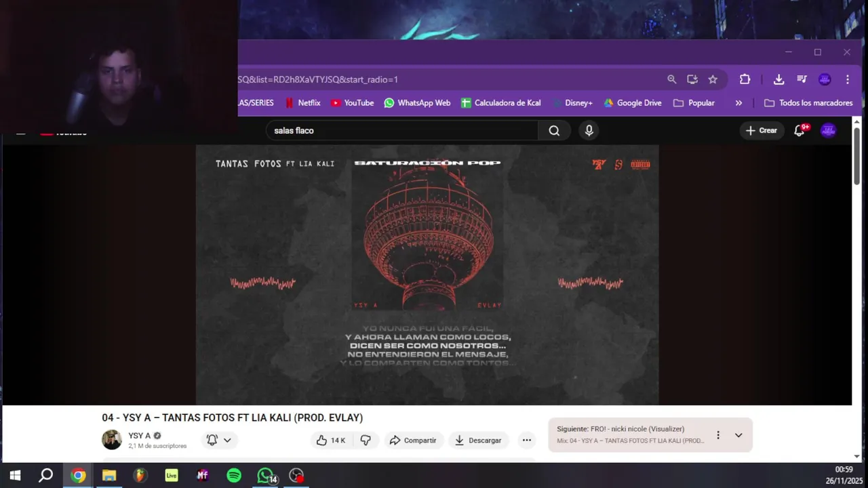The height and width of the screenshot is (488, 868).
Task: Open the Calculadora de Kcal bookmark
Action: coord(500,103)
